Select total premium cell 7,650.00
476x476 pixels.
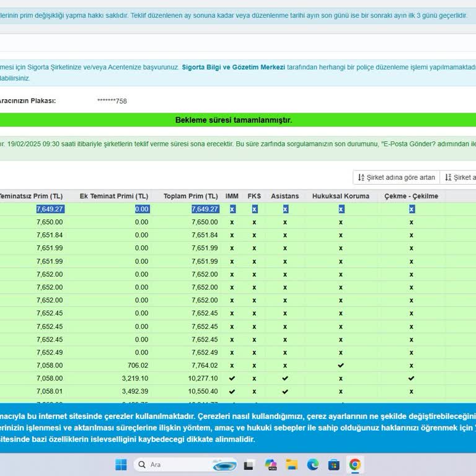pos(205,223)
